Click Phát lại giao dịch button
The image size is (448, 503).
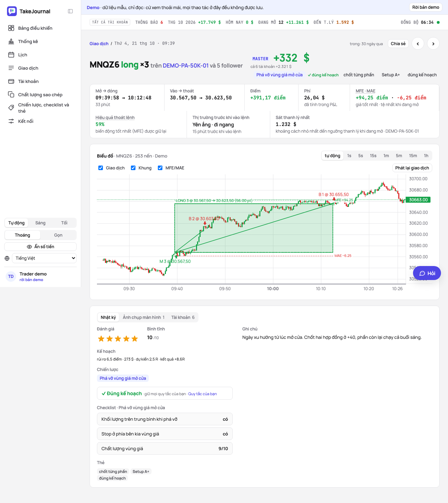[412, 168]
